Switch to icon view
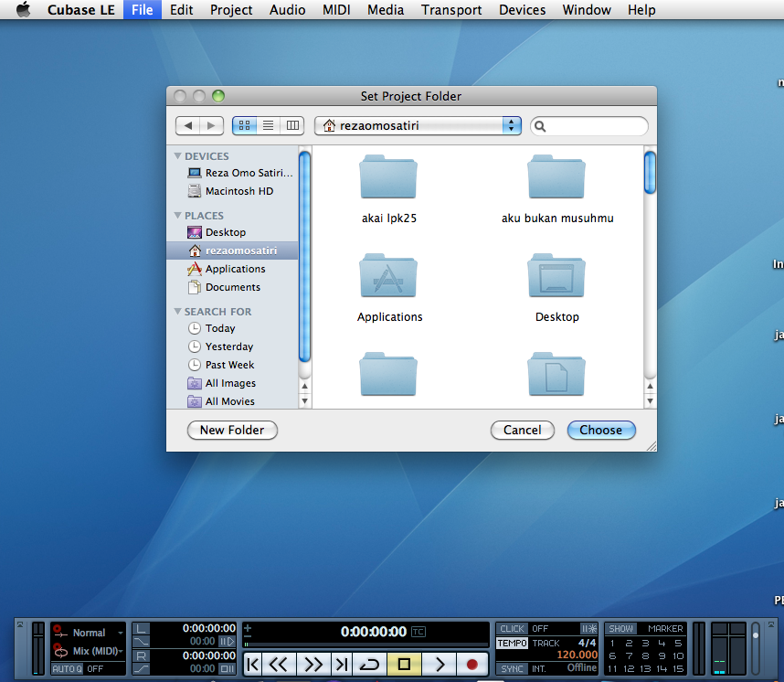This screenshot has width=784, height=682. [245, 125]
